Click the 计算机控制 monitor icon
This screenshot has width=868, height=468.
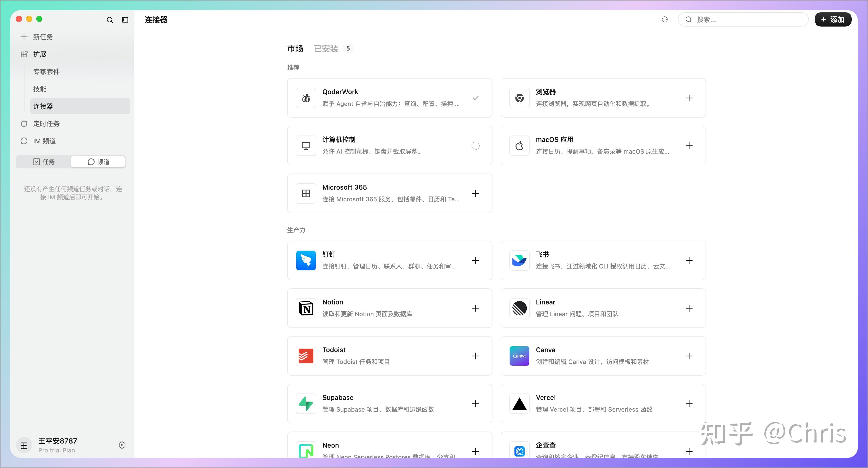click(306, 146)
